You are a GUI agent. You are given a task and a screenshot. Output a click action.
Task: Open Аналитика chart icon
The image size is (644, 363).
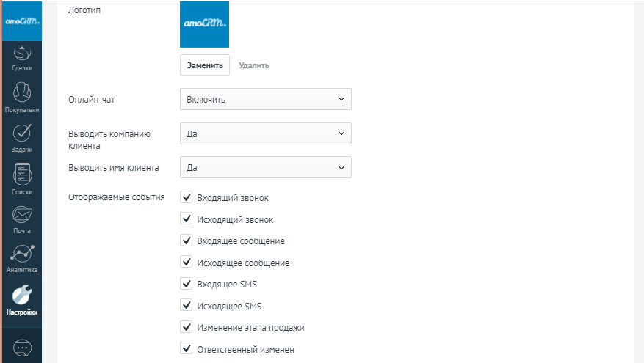22,253
